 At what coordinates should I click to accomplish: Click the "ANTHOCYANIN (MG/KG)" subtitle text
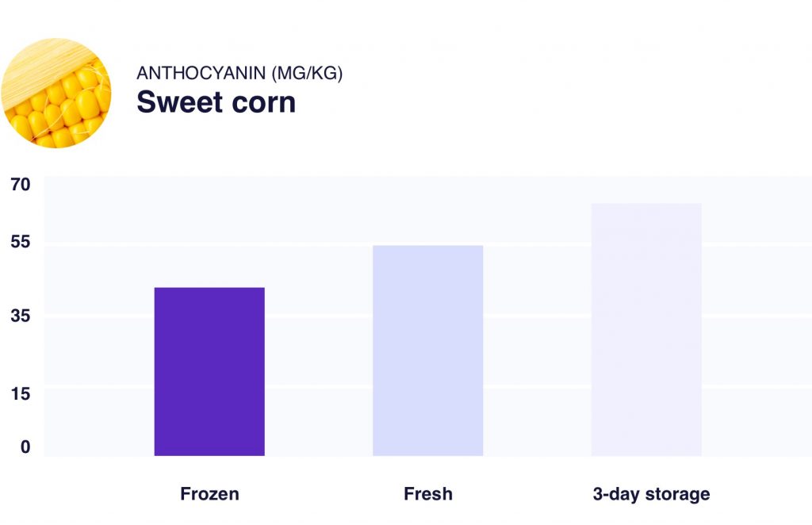(239, 73)
